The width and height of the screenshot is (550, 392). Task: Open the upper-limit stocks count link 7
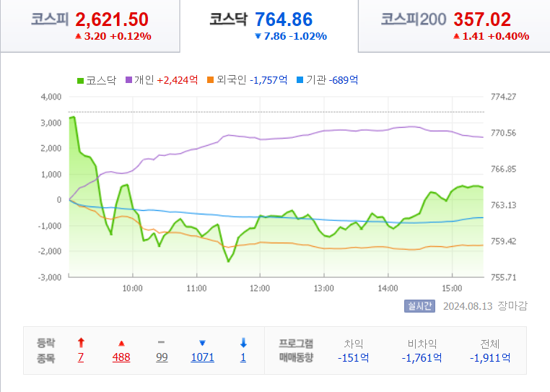[81, 357]
